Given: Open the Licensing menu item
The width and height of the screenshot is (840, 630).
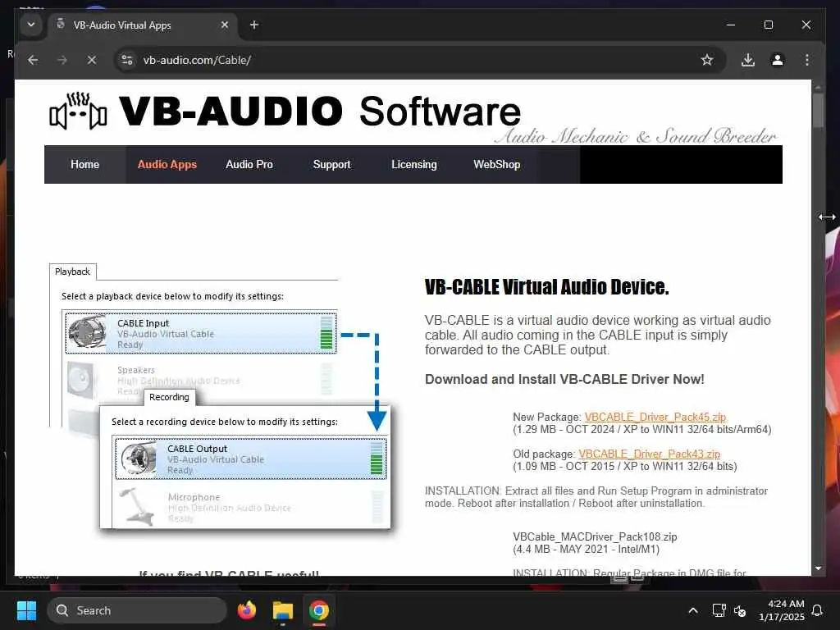Looking at the screenshot, I should pos(414,164).
